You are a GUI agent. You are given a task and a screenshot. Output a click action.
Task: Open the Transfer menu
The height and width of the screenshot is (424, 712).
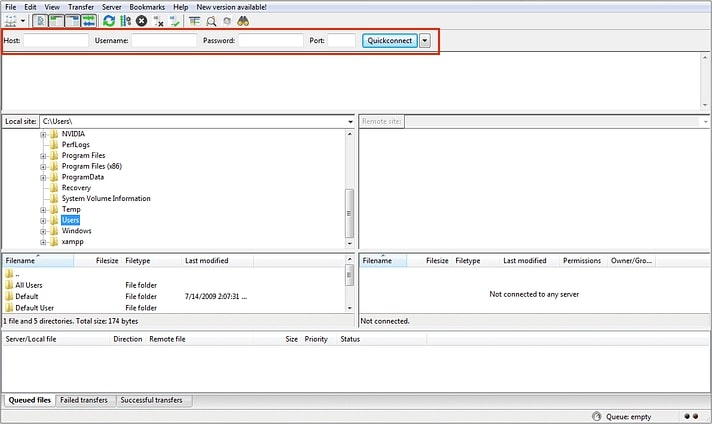click(x=81, y=7)
